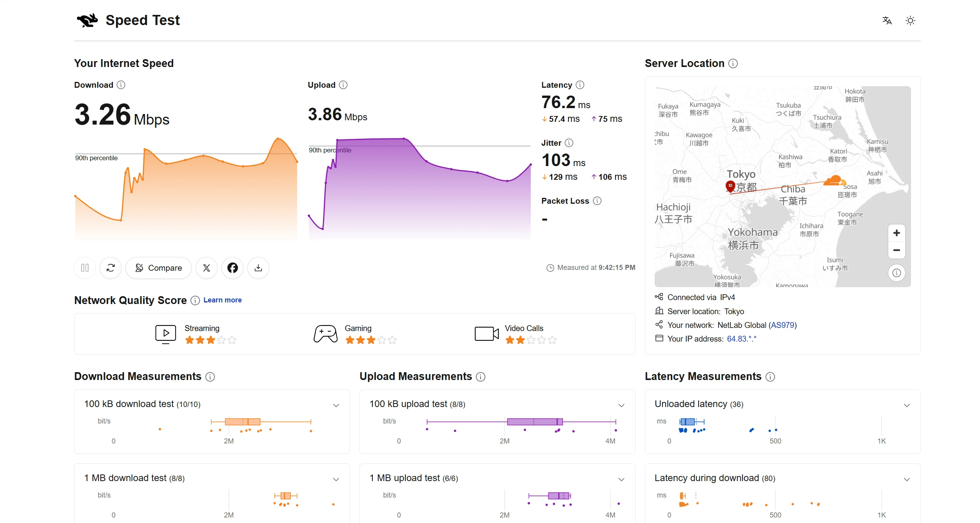The width and height of the screenshot is (980, 523).
Task: Click the Cloudflare cloud marker on map
Action: click(834, 181)
